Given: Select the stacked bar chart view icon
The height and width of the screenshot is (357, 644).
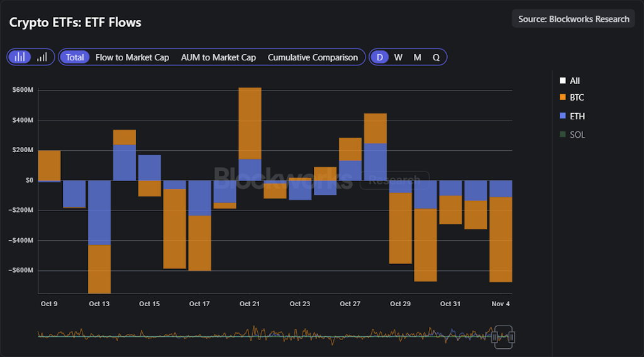Looking at the screenshot, I should click(x=20, y=57).
